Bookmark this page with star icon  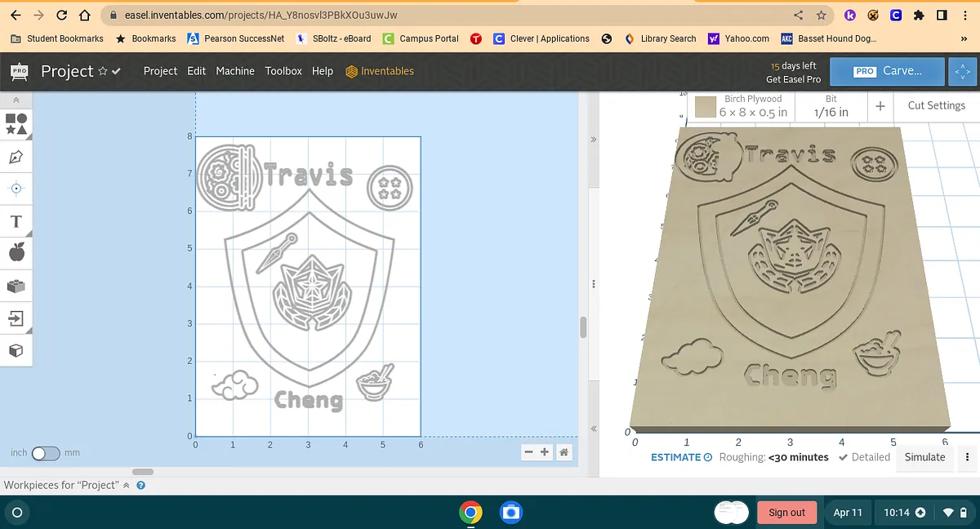(822, 15)
